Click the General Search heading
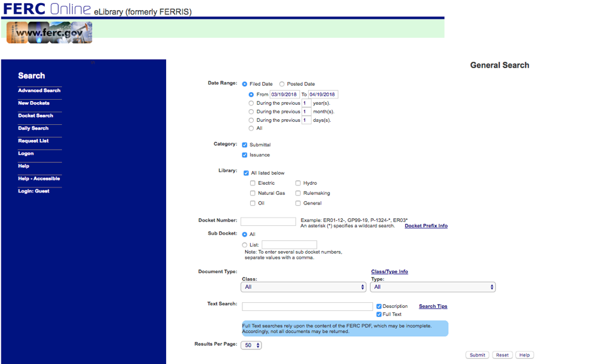This screenshot has width=615, height=364. coord(499,66)
